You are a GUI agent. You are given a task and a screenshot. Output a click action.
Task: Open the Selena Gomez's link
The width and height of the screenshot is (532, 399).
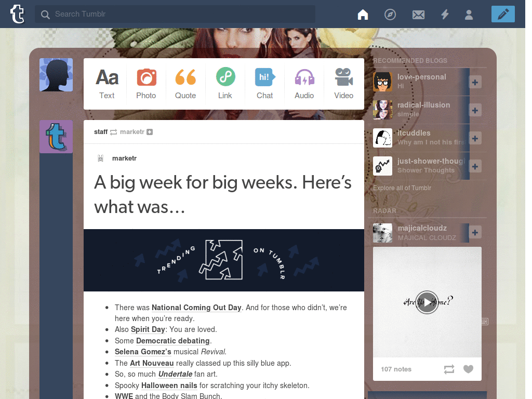click(143, 352)
